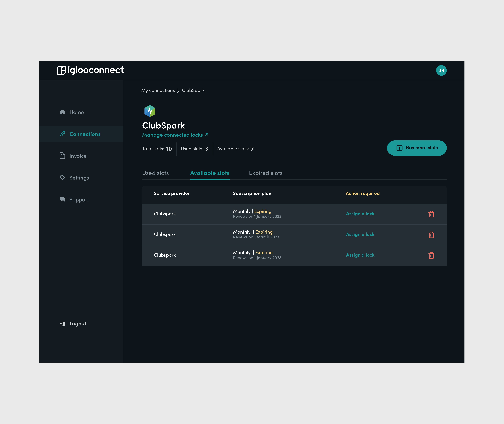The image size is (504, 424).
Task: Switch to the Used slots tab
Action: point(155,173)
